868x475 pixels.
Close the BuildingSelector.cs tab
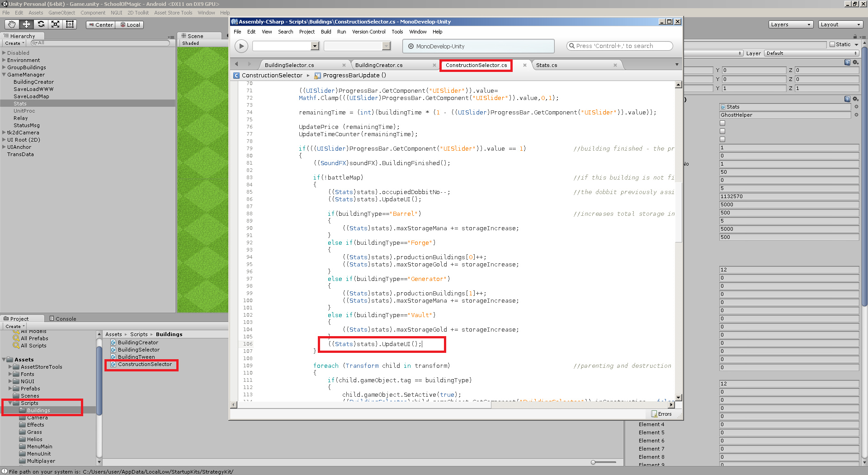coord(344,65)
